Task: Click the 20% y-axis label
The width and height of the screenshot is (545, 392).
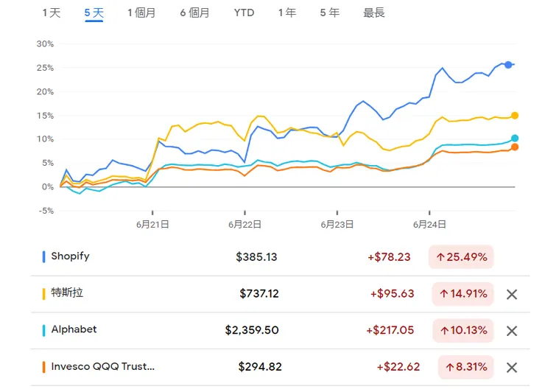Action: click(x=45, y=92)
